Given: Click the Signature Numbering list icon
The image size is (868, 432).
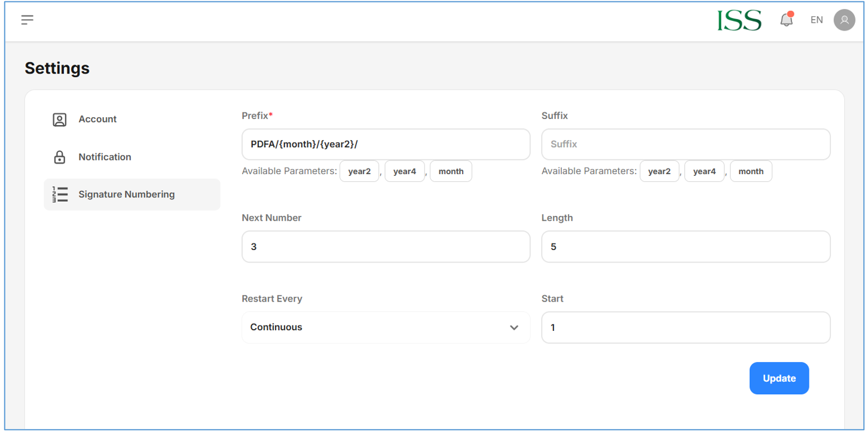Looking at the screenshot, I should coord(60,194).
